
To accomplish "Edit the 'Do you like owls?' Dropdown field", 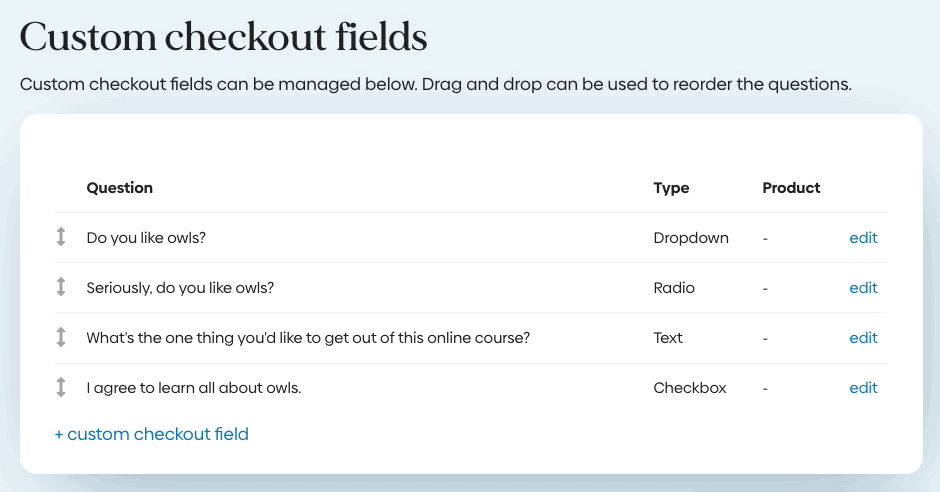I will coord(863,238).
